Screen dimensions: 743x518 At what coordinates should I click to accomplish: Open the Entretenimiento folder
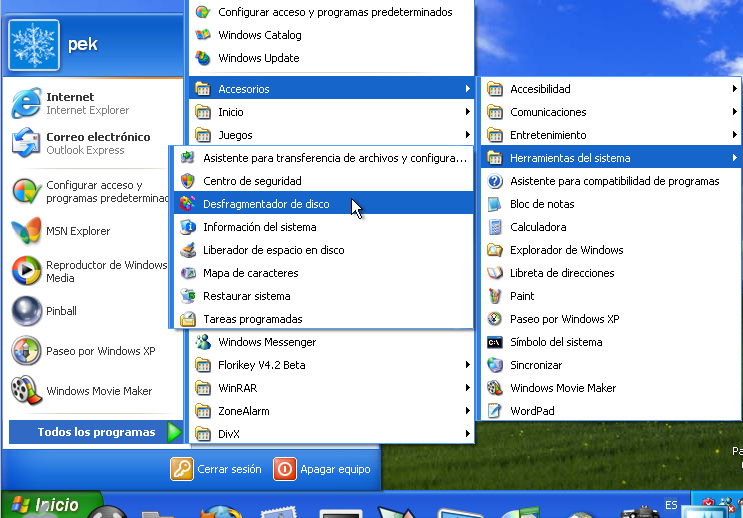611,135
